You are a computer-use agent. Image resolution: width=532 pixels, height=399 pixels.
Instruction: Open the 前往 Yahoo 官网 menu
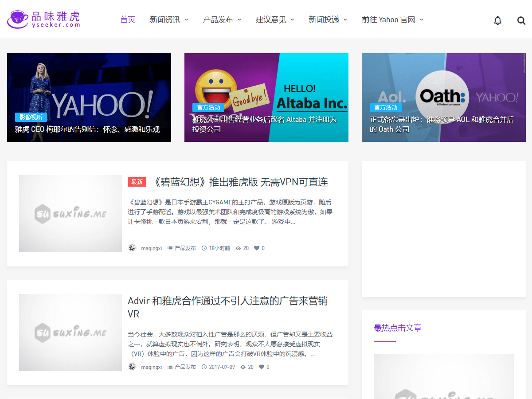392,20
